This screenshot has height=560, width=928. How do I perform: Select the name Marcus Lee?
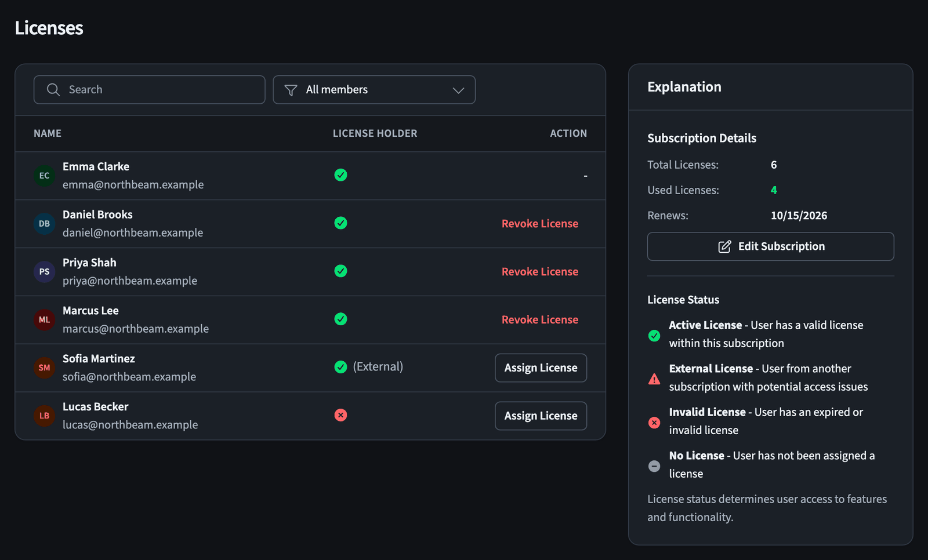(90, 311)
